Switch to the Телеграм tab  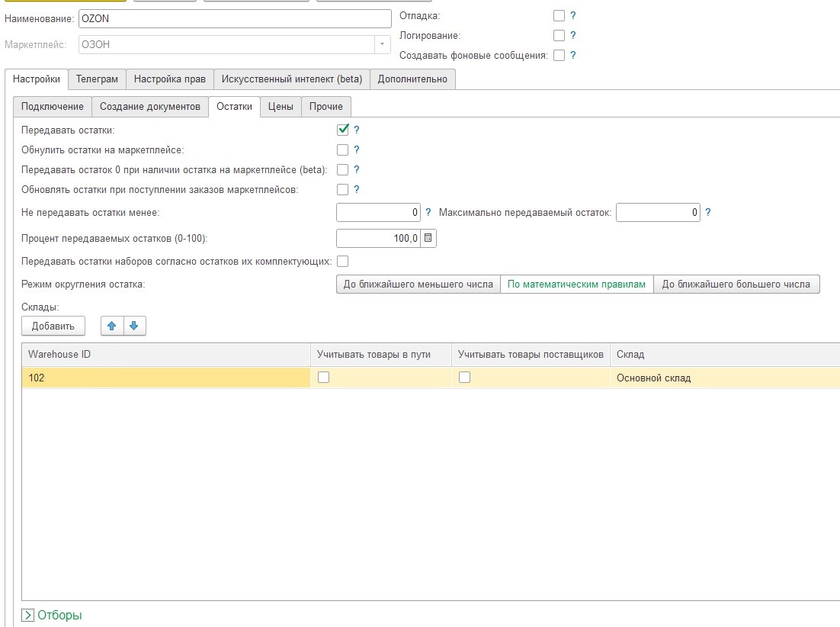point(97,79)
